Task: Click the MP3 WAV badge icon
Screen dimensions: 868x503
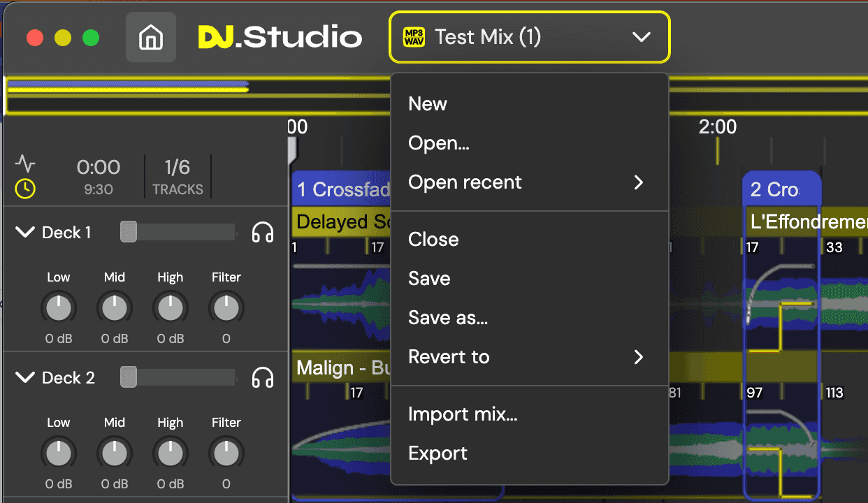Action: point(414,37)
